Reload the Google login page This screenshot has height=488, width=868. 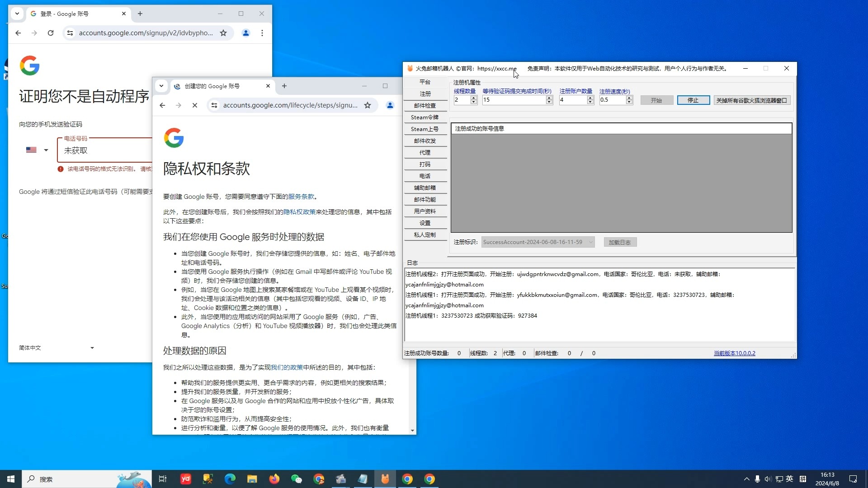(x=51, y=33)
